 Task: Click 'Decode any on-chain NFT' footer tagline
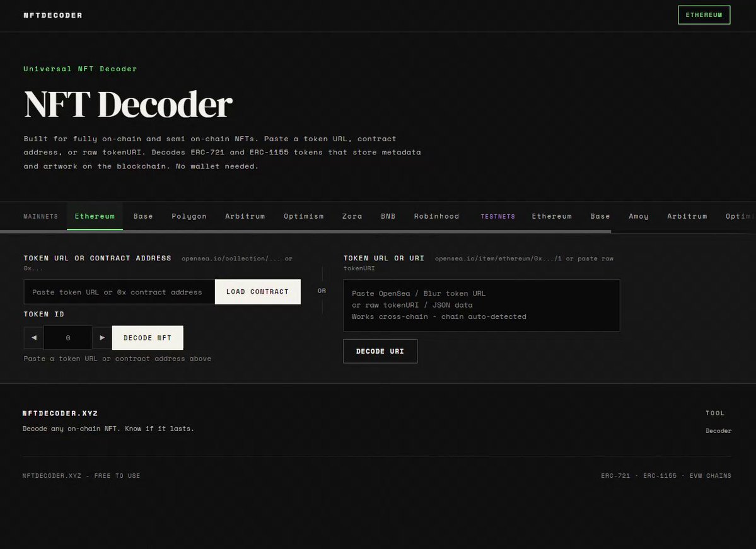(108, 428)
